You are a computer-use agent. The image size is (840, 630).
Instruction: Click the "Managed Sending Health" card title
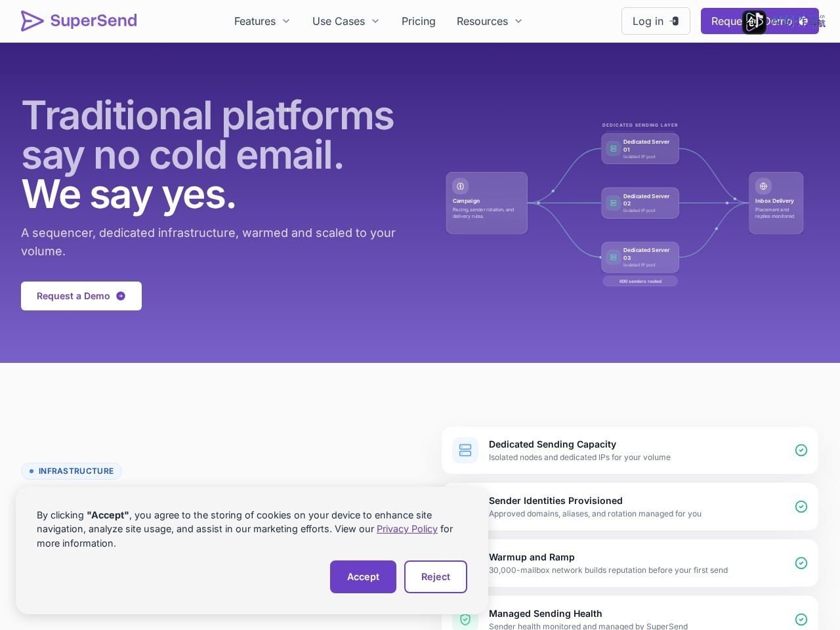545,614
